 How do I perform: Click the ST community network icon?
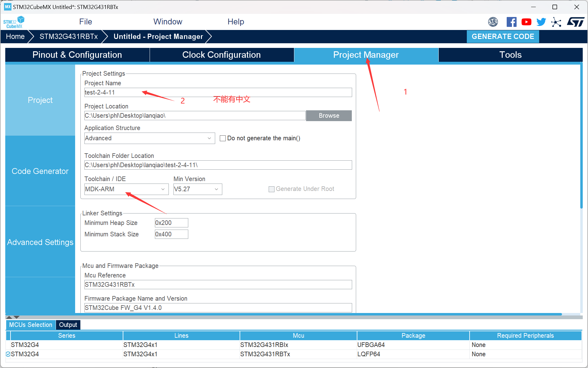point(556,22)
